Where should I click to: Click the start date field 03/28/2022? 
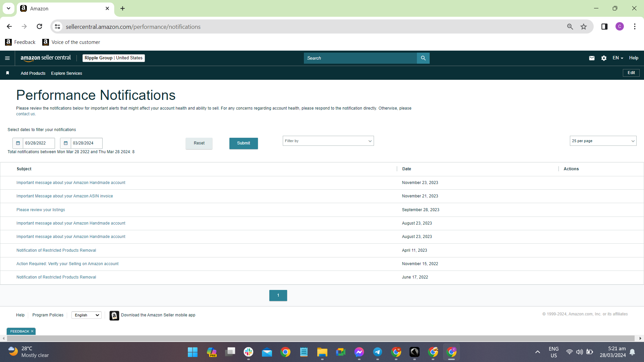point(39,143)
